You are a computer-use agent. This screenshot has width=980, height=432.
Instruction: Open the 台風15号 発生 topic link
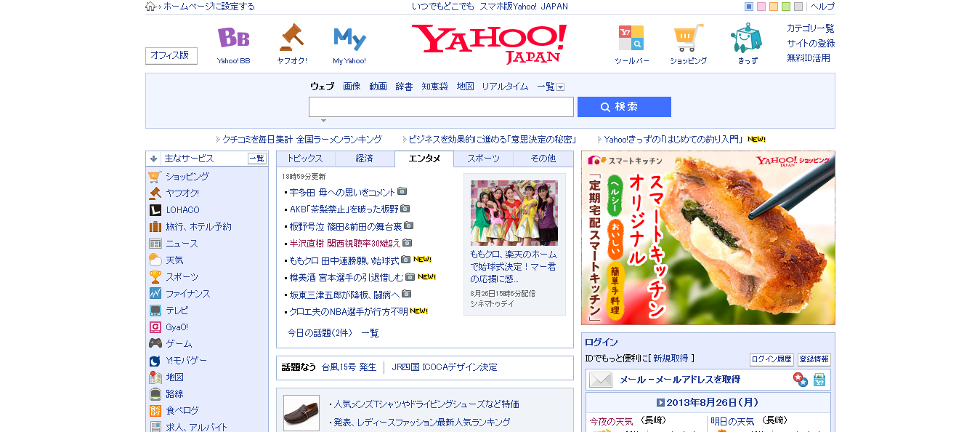coord(349,367)
